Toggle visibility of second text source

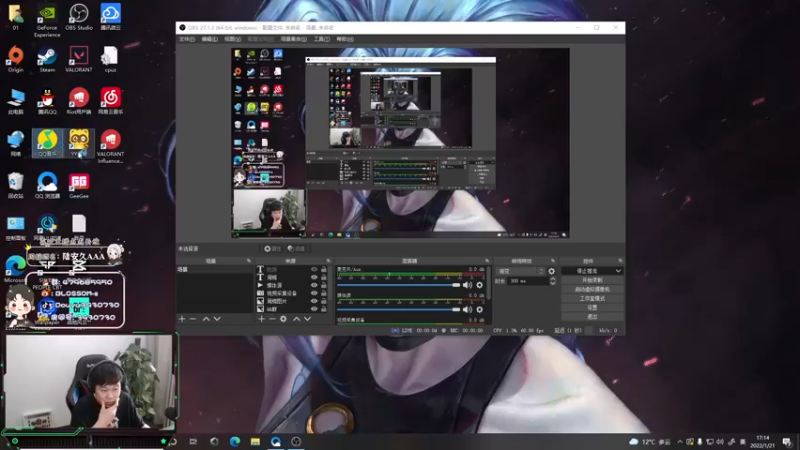click(x=314, y=277)
